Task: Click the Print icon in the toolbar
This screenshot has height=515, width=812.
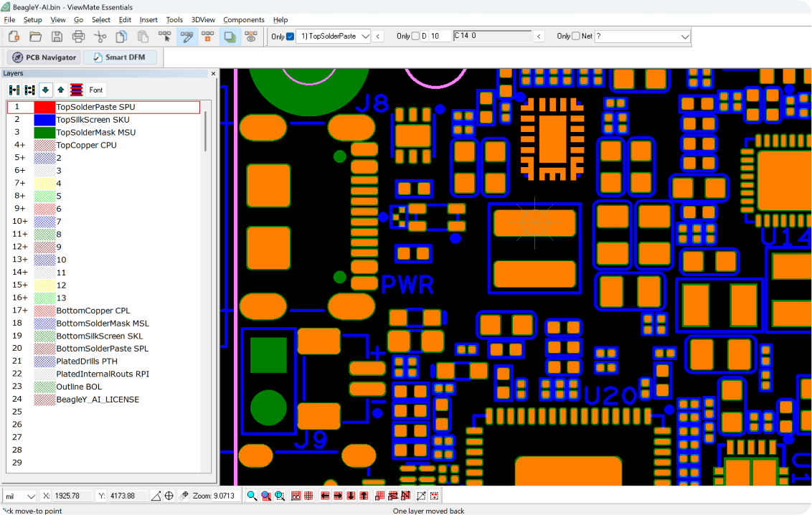Action: pyautogui.click(x=79, y=37)
